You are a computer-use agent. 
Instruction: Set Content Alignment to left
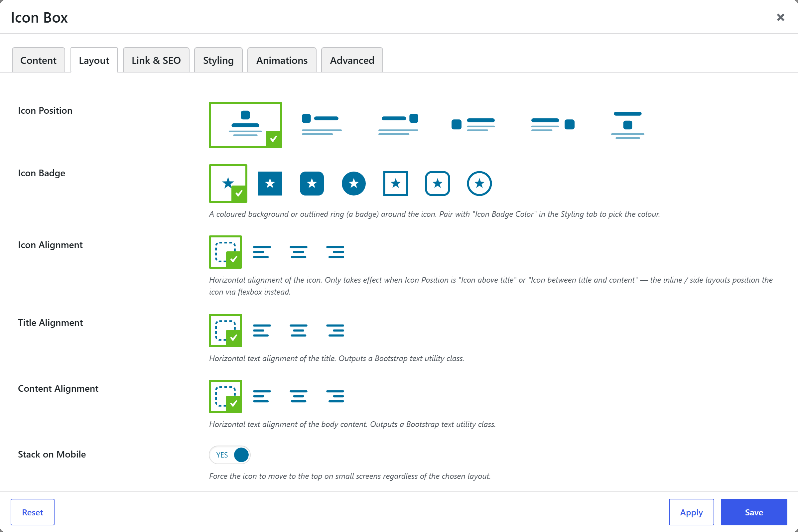click(x=262, y=396)
